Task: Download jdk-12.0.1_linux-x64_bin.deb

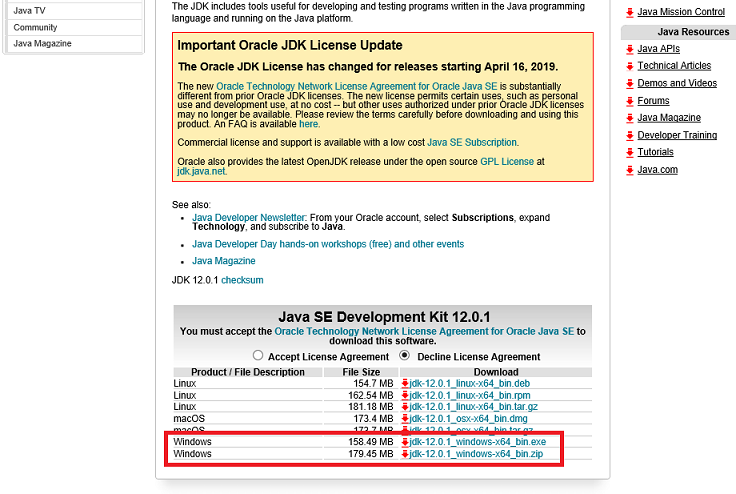Action: (x=469, y=384)
